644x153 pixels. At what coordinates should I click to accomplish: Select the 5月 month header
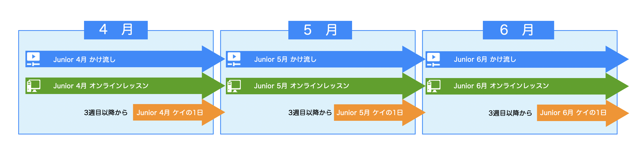[320, 30]
